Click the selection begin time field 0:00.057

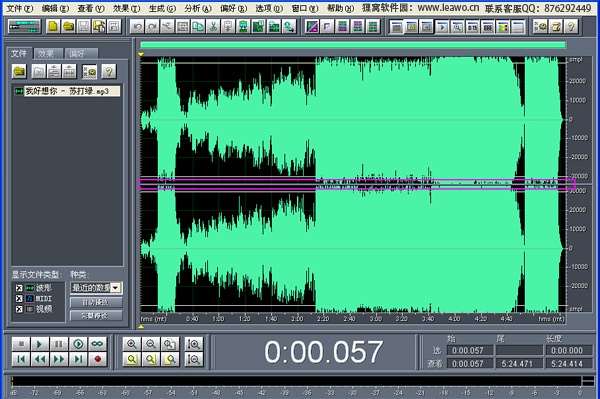click(470, 350)
